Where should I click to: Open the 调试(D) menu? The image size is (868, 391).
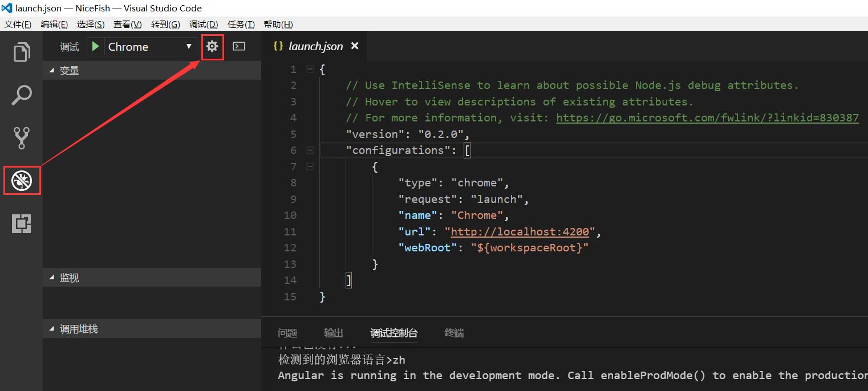click(204, 24)
